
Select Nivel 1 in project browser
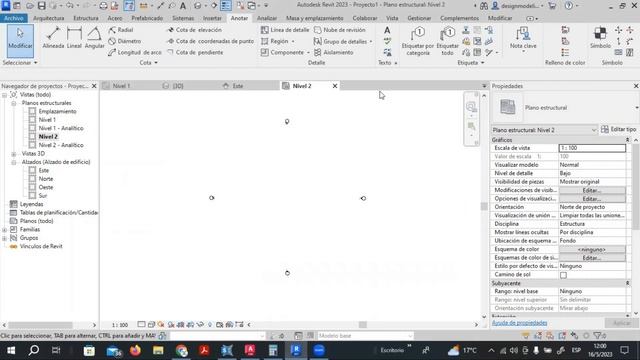[x=47, y=120]
